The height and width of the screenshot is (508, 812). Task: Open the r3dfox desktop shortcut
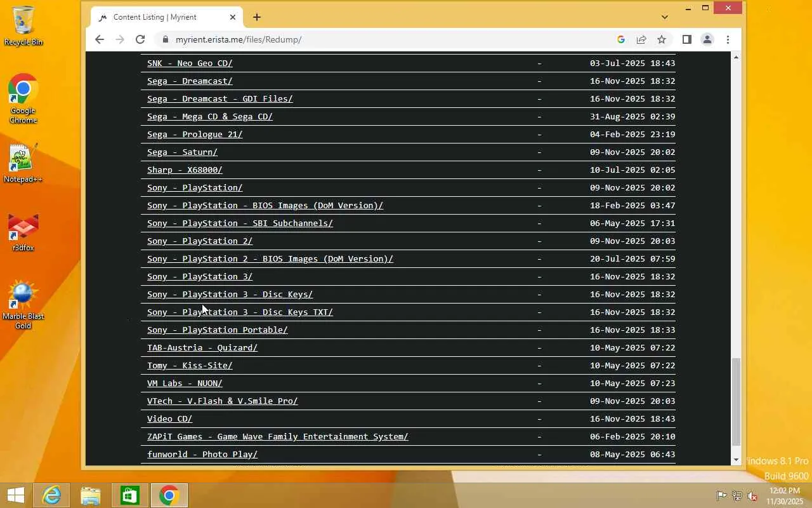(23, 232)
